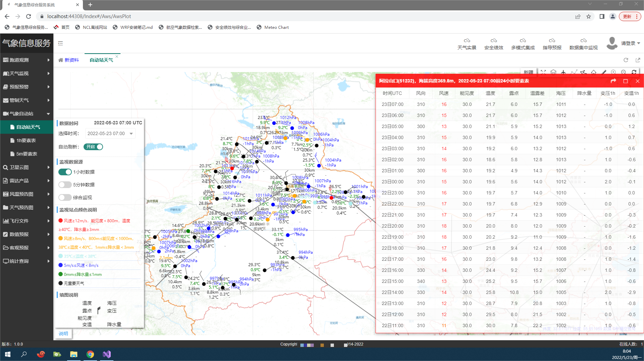The width and height of the screenshot is (644, 361).
Task: Click the 变压1h column header
Action: coord(608,93)
